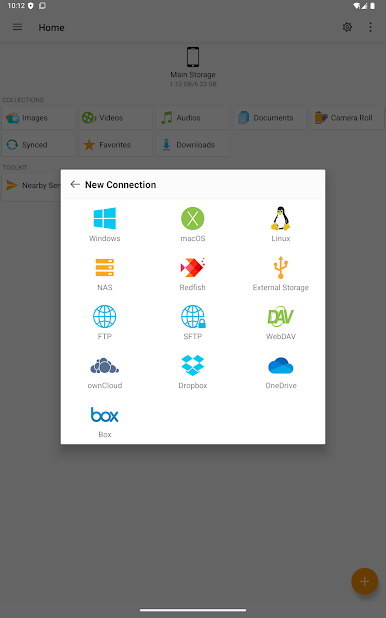Click the 10:12 clock in status bar
The image size is (386, 618).
click(x=16, y=6)
